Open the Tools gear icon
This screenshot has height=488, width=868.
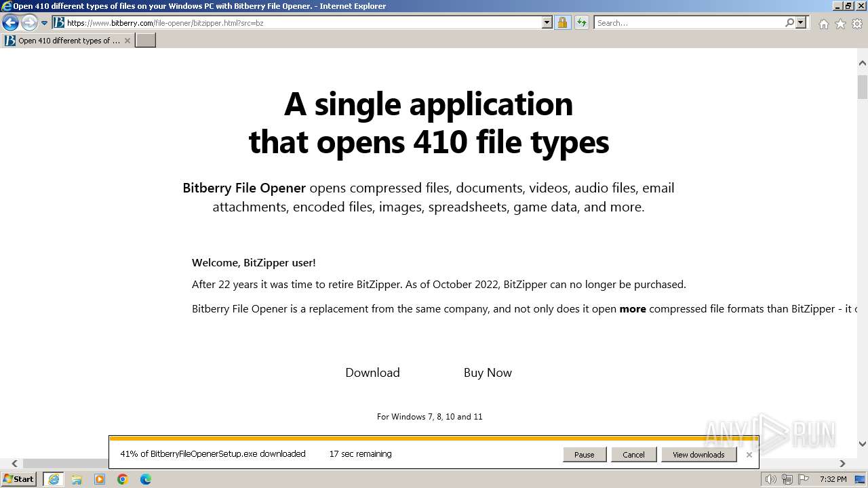tap(857, 24)
